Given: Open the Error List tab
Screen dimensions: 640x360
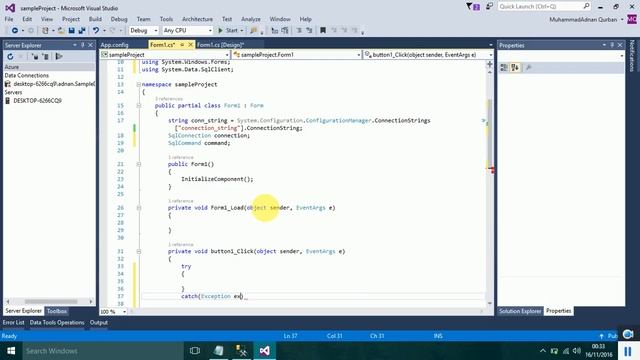Looking at the screenshot, I should point(13,322).
